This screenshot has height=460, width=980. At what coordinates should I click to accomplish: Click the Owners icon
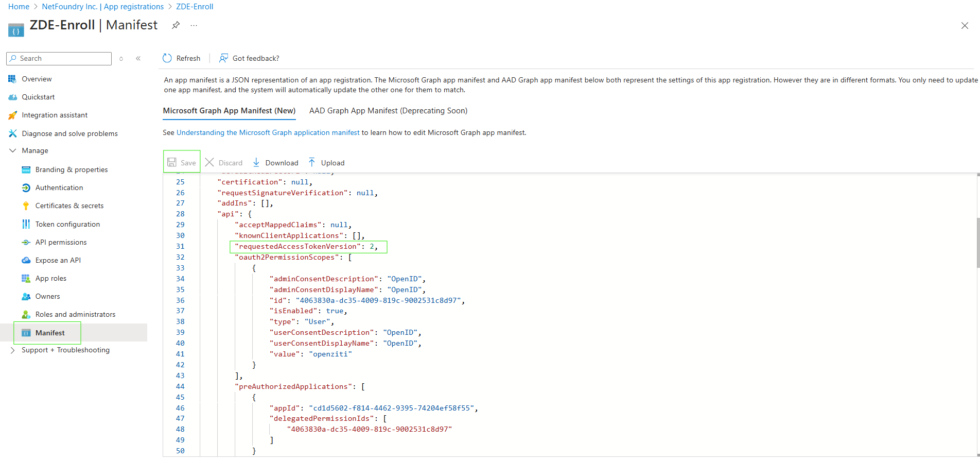tap(26, 296)
